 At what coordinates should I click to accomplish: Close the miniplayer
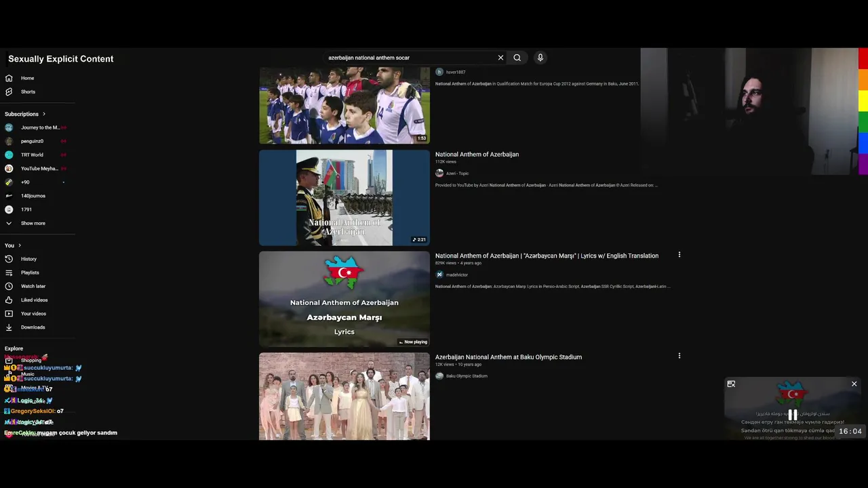(854, 384)
